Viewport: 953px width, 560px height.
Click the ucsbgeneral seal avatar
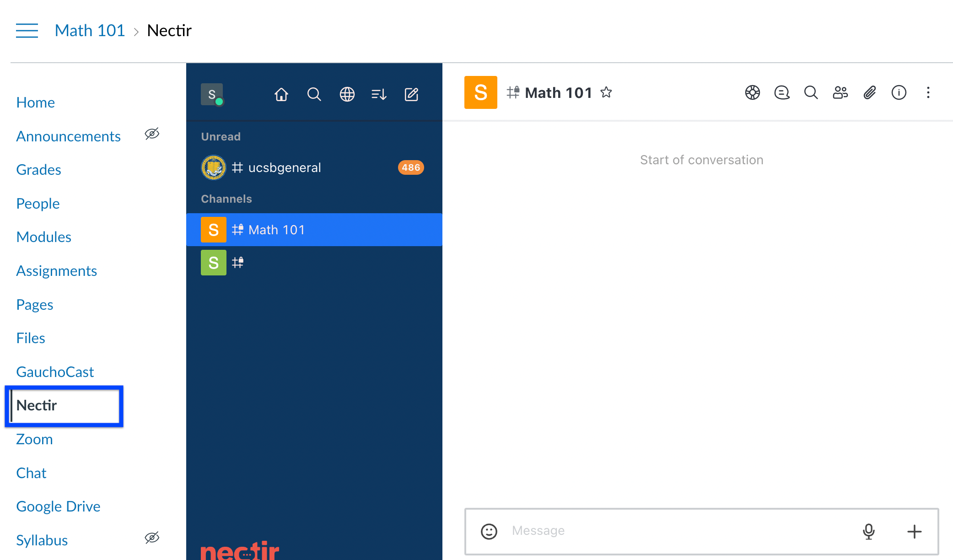click(214, 167)
